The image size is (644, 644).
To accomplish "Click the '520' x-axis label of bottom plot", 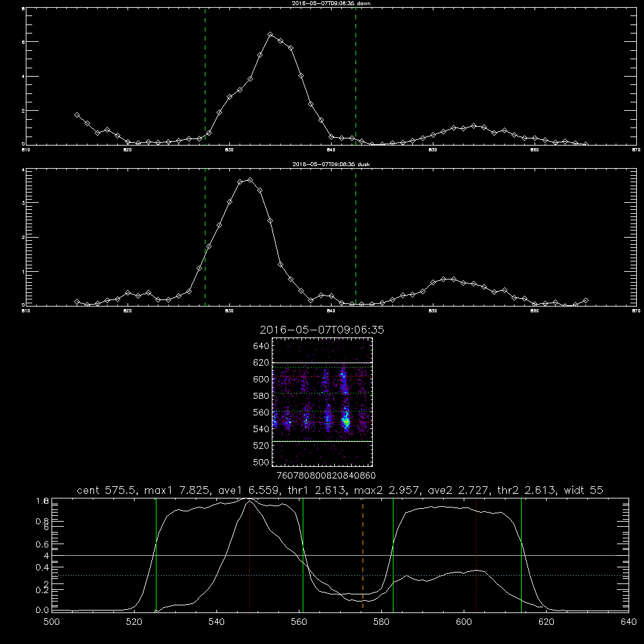I will point(134,622).
